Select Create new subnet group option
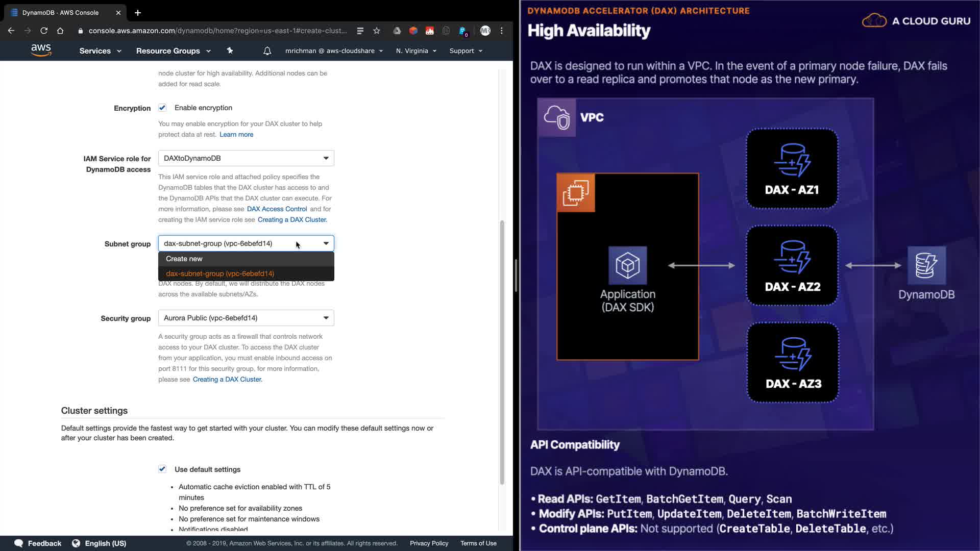 pos(184,259)
